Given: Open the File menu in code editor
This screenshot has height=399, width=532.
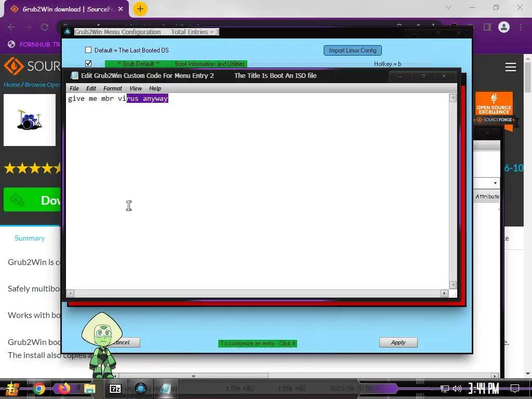Looking at the screenshot, I should (x=74, y=88).
